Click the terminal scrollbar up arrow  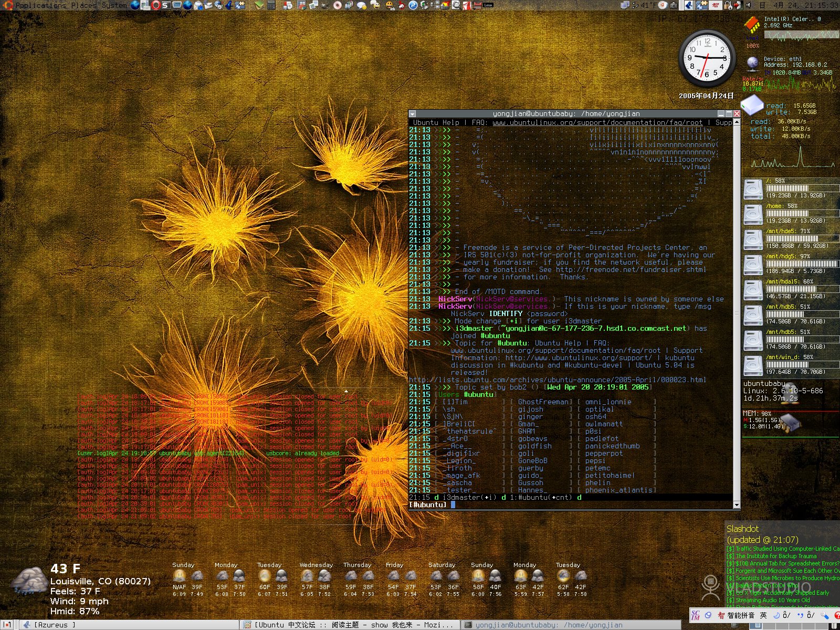(x=737, y=123)
